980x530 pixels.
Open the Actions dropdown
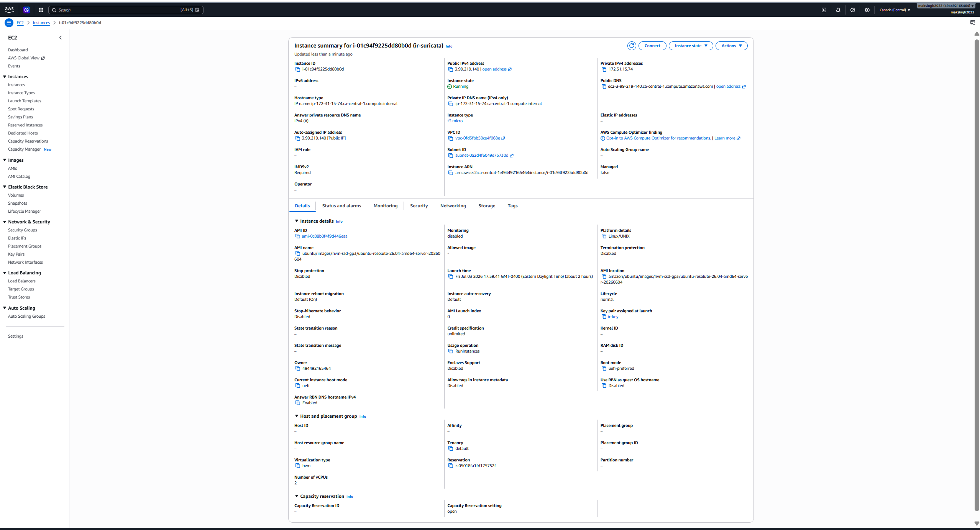click(731, 46)
